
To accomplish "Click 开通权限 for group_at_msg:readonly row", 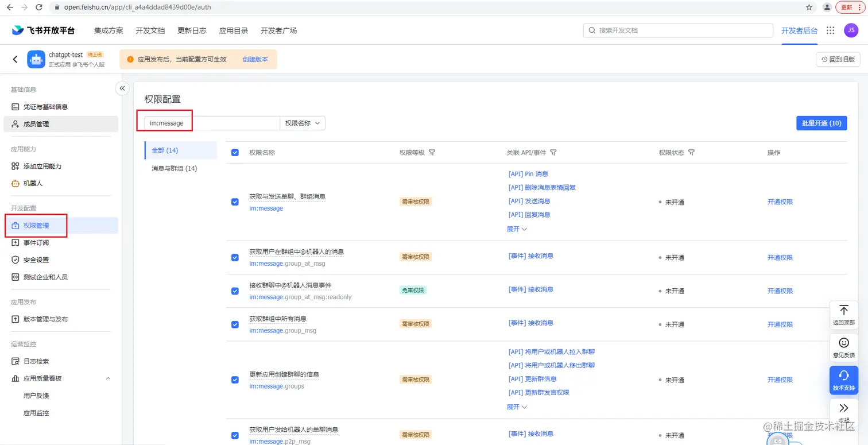I will tap(780, 291).
